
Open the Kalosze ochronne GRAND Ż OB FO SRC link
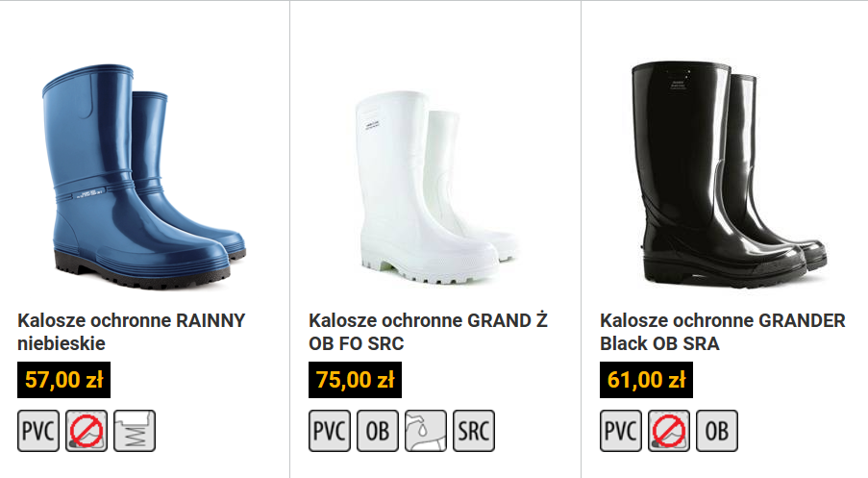pos(429,332)
